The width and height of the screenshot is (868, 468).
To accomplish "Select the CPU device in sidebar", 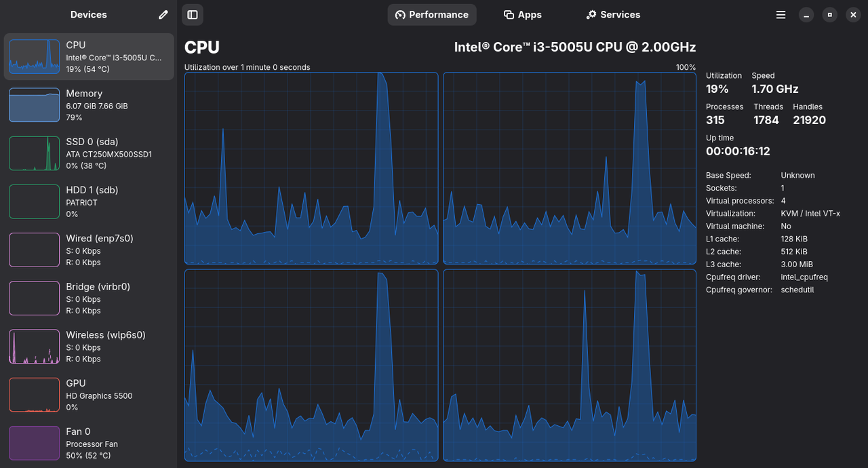I will coord(89,57).
